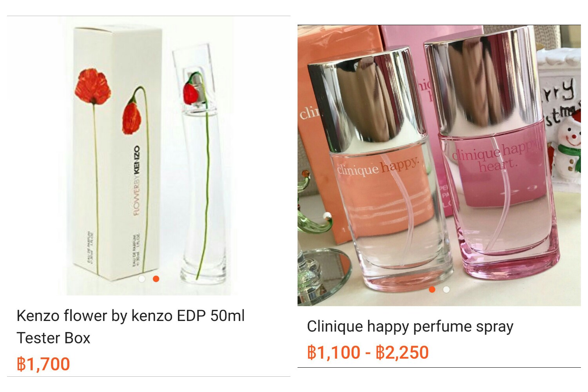Screen dimensions: 588x392
Task: Open the Kenzo flower by kenzo EDP listing title
Action: coord(131,315)
